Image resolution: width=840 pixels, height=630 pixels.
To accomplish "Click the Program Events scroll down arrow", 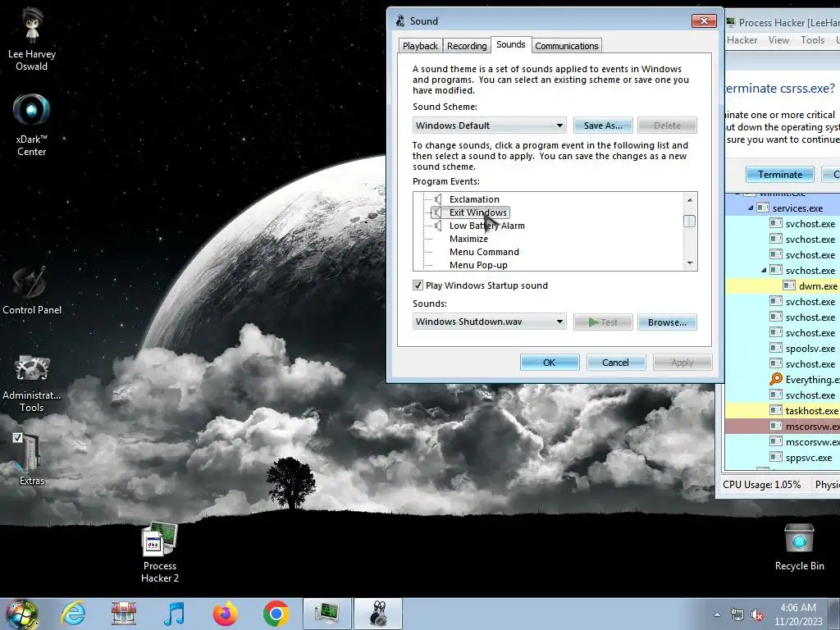I will pos(690,263).
